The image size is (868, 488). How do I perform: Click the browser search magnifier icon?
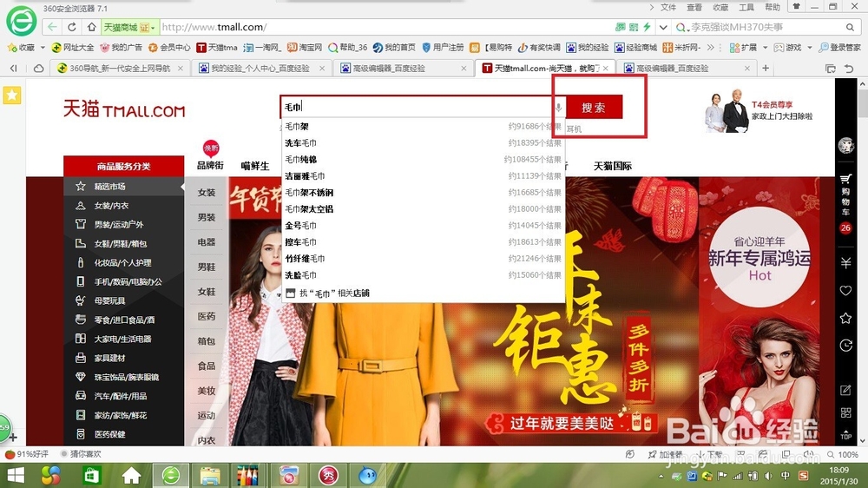pyautogui.click(x=850, y=27)
